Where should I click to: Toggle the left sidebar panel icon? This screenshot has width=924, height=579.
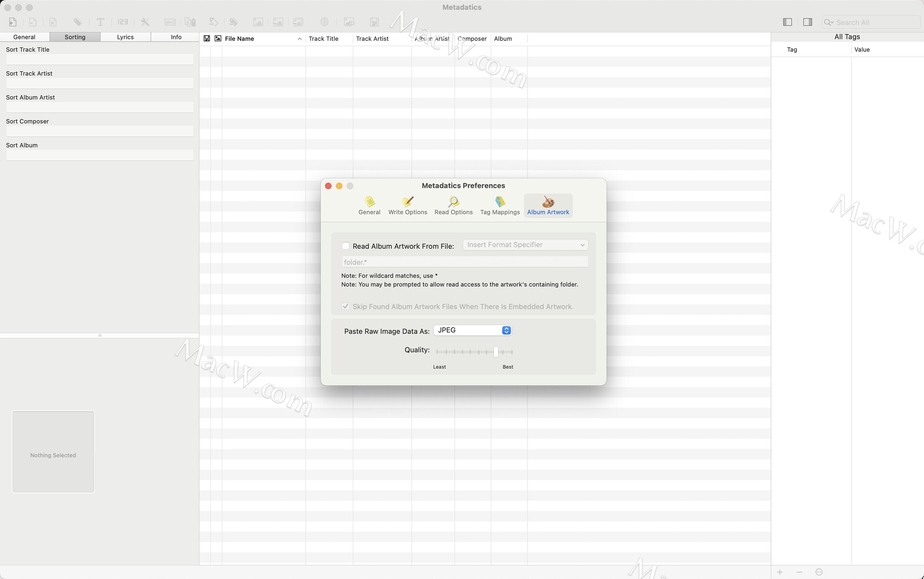pyautogui.click(x=787, y=22)
